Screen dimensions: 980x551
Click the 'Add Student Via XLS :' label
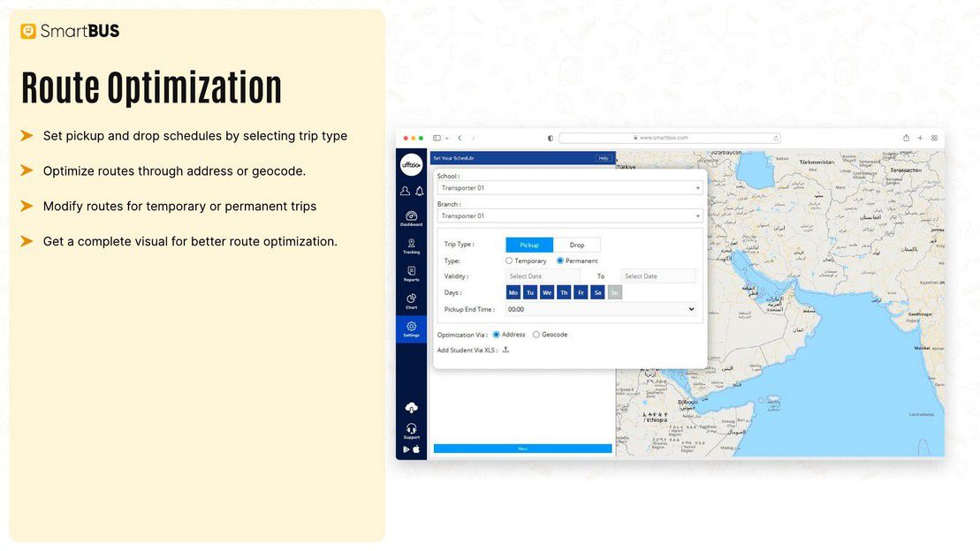coord(467,350)
